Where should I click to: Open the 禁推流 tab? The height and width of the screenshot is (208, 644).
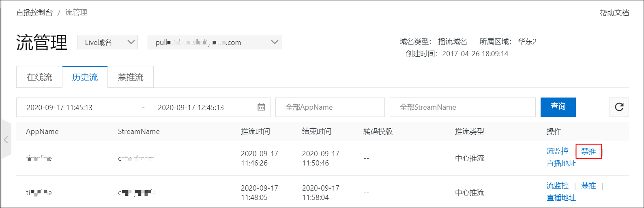tap(131, 77)
